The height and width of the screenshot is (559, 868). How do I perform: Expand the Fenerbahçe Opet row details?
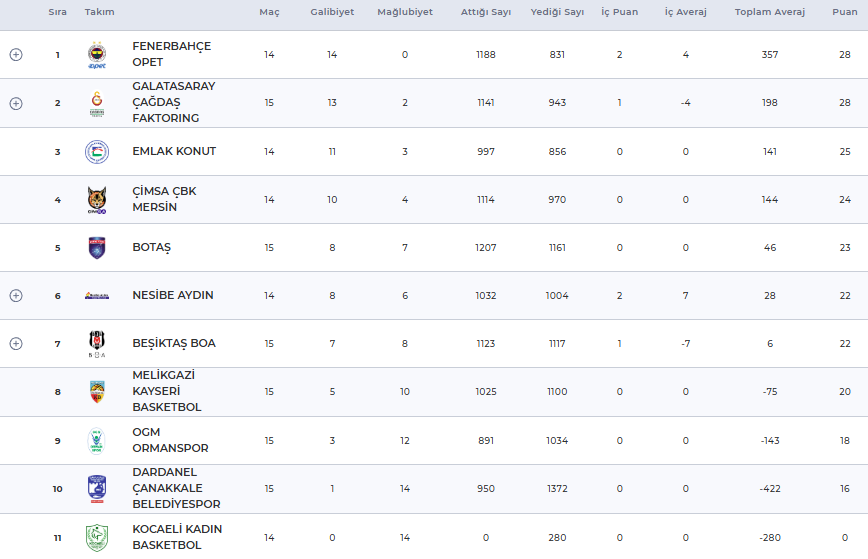coord(16,55)
